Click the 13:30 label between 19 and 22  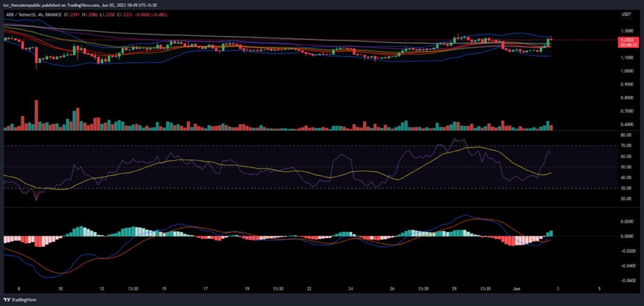click(x=277, y=289)
